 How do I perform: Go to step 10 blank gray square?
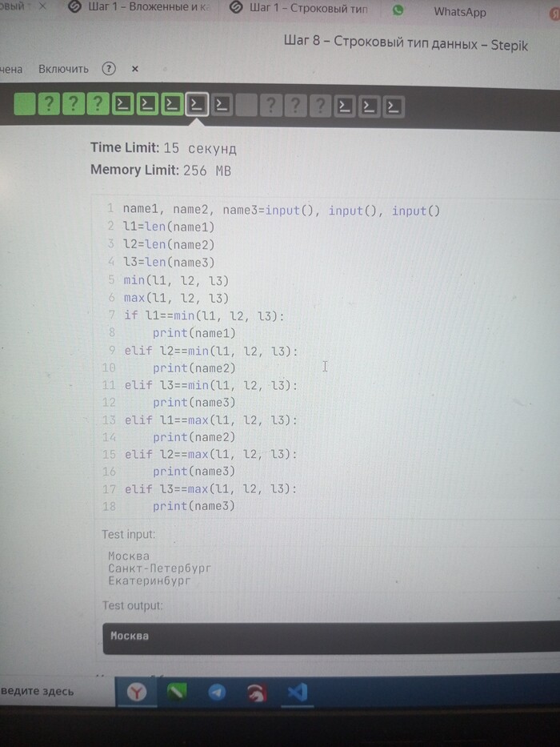pyautogui.click(x=246, y=105)
